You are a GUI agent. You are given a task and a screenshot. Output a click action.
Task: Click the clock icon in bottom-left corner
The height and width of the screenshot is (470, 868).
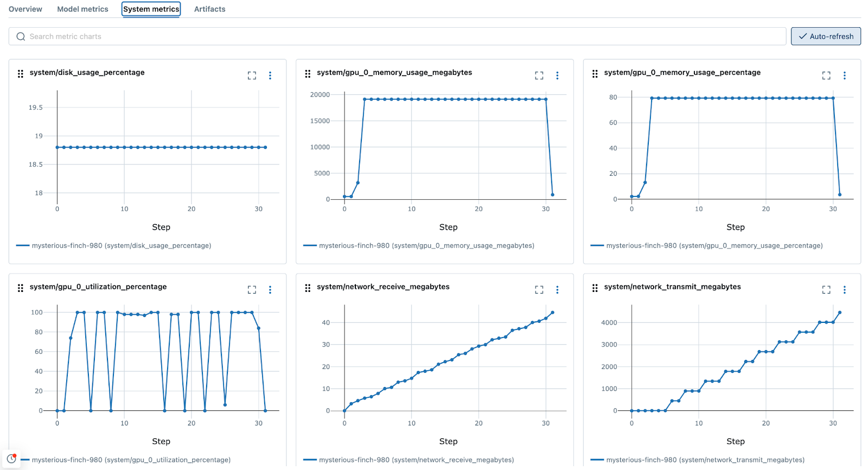(11, 459)
